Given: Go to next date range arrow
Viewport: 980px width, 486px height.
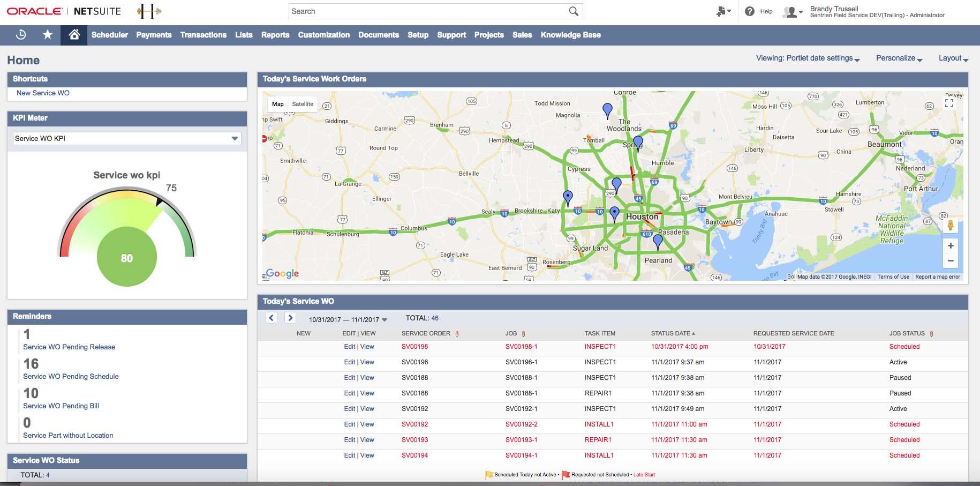Looking at the screenshot, I should pyautogui.click(x=290, y=318).
